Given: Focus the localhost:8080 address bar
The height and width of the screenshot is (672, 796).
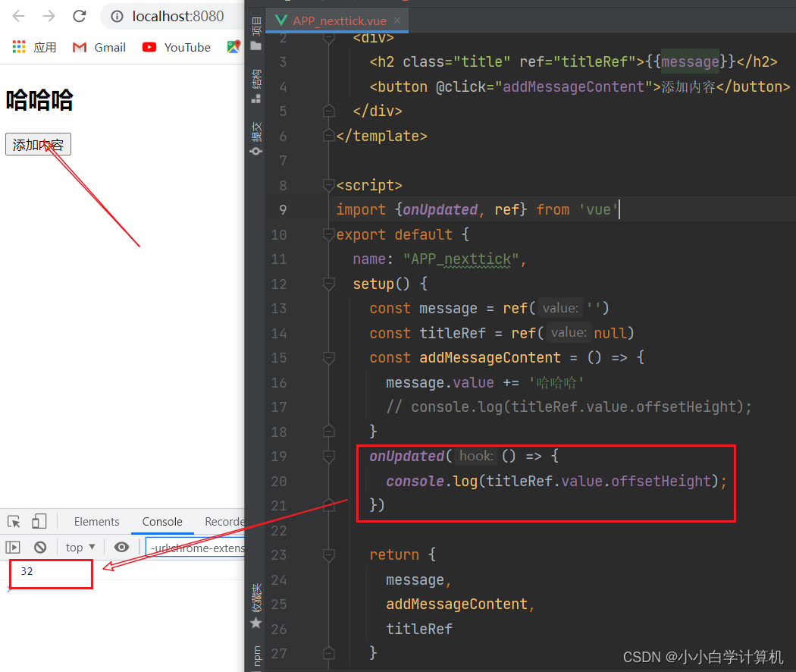Looking at the screenshot, I should [177, 17].
